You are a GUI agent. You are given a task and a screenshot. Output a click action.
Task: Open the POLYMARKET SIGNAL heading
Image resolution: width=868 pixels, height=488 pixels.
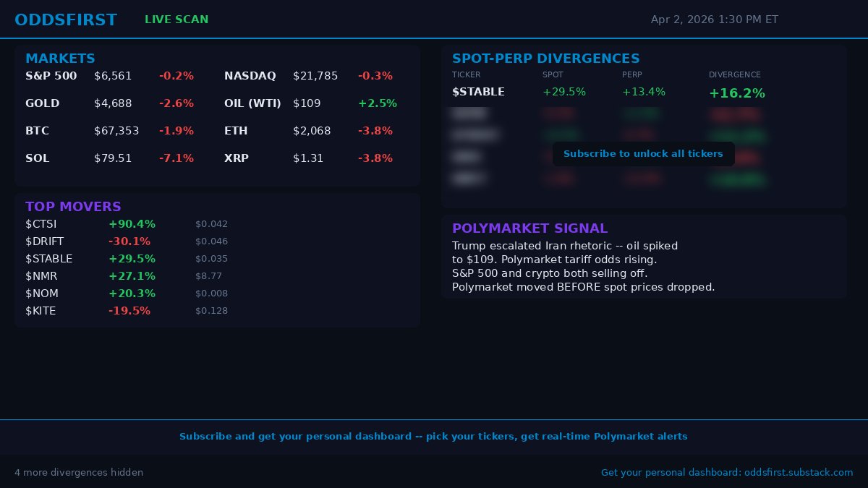(530, 228)
